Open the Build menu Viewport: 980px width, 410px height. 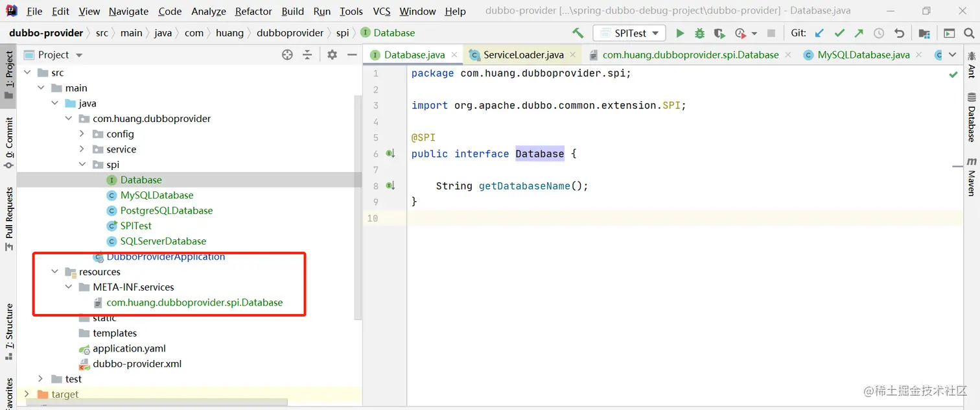point(293,11)
